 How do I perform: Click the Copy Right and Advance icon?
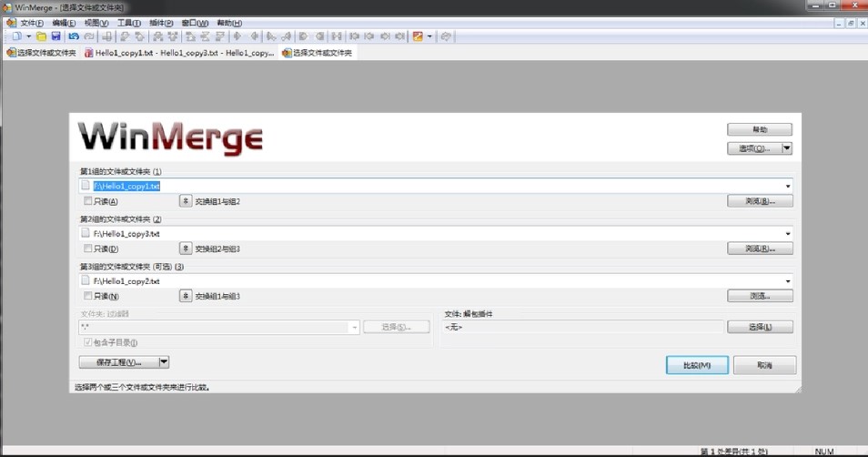(x=271, y=36)
